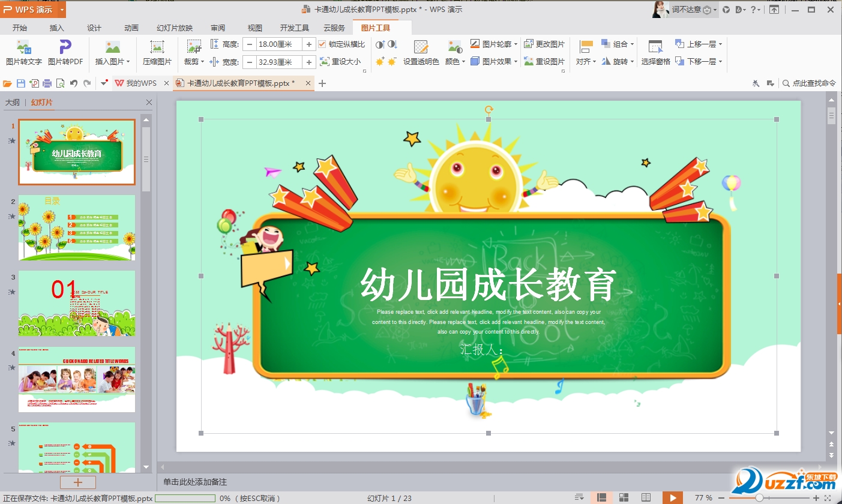Open the Insert (插入) ribbon tab
This screenshot has height=504, width=842.
[57, 28]
